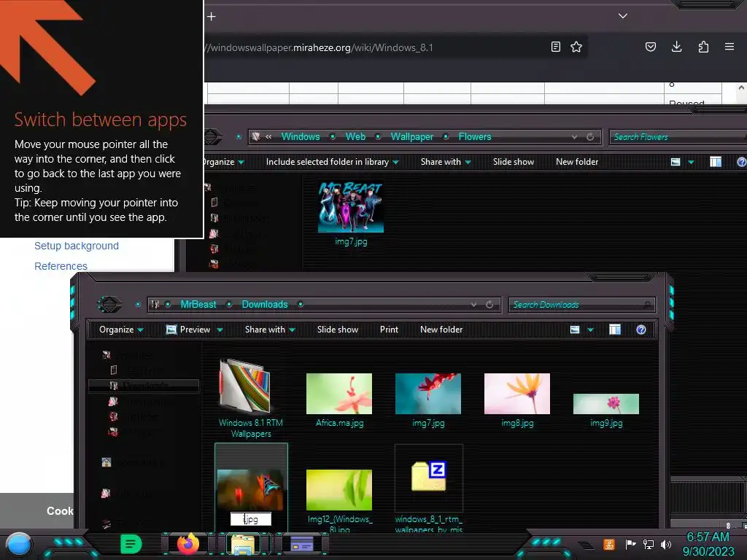
Task: Click refresh icon in Downloads window address bar
Action: click(x=489, y=305)
